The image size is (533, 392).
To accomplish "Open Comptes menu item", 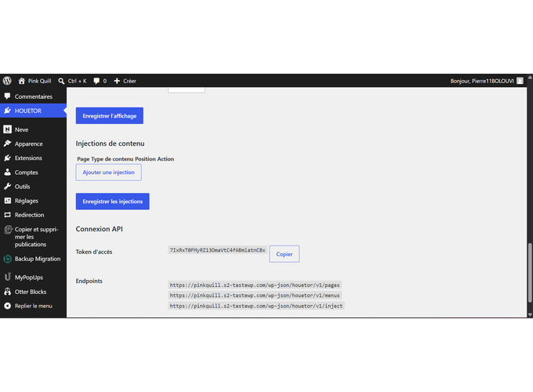I will pos(33,172).
